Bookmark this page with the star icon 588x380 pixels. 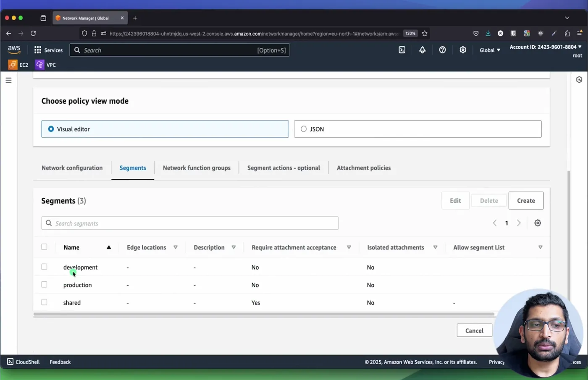click(x=425, y=33)
